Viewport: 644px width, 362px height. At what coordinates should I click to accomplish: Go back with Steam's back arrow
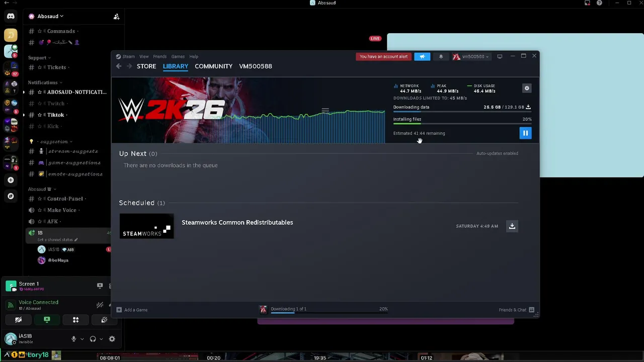(119, 66)
